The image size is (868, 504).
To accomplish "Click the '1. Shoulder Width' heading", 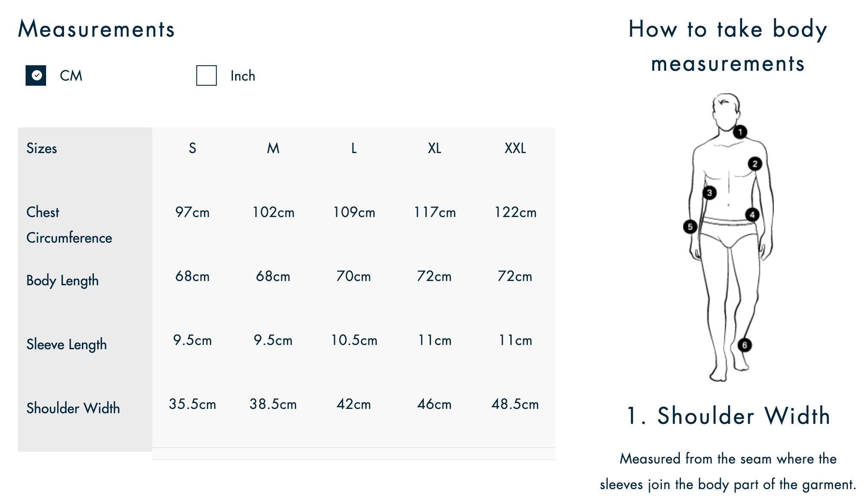I will [x=728, y=416].
